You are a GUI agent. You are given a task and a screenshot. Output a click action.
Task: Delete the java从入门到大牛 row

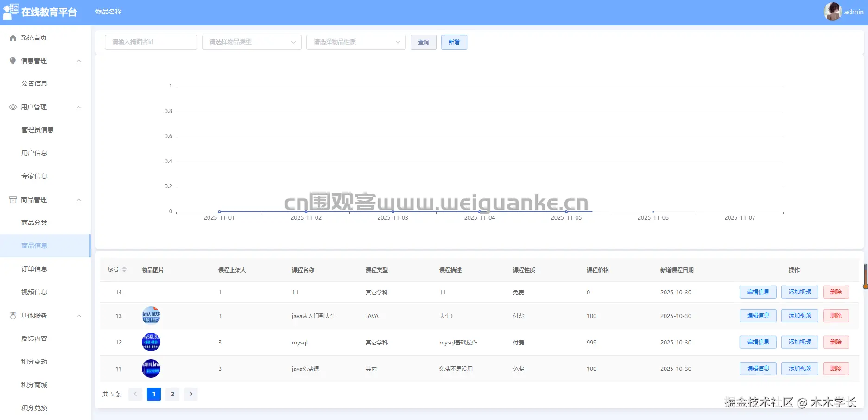pyautogui.click(x=836, y=316)
